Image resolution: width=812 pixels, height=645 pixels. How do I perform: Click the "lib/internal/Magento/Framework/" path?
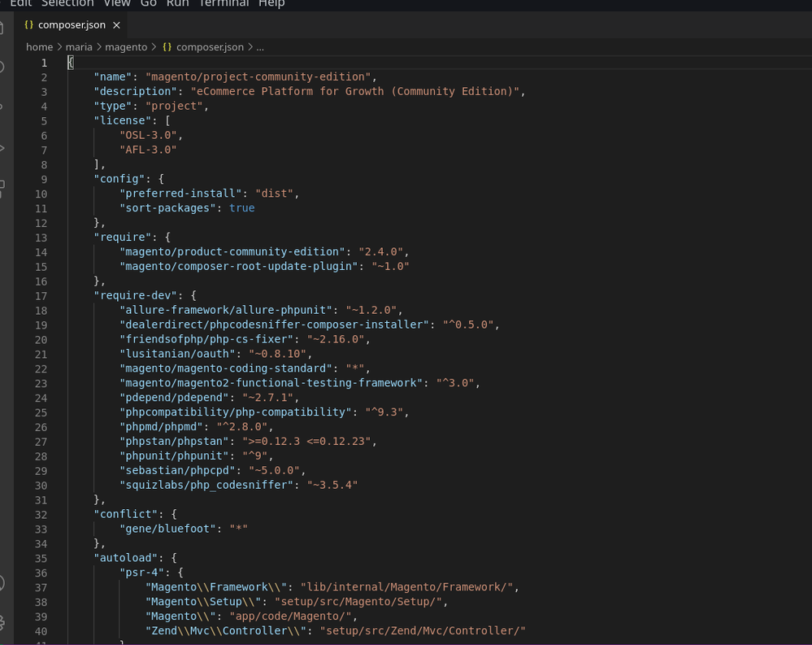pyautogui.click(x=406, y=587)
